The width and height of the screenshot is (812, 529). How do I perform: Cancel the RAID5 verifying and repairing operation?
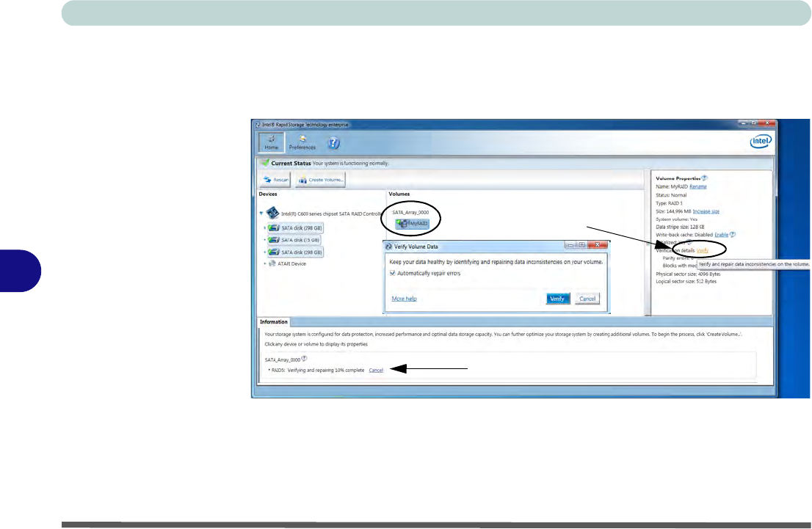tap(376, 370)
